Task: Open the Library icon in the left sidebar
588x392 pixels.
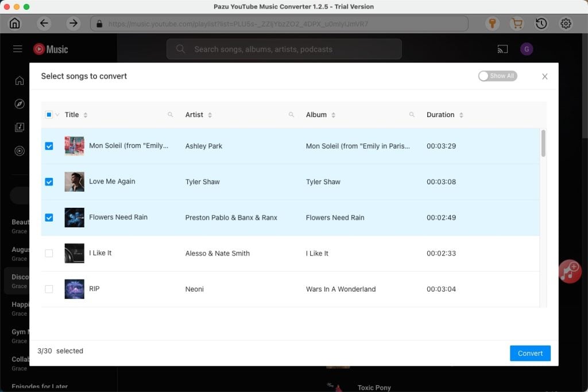Action: click(x=19, y=127)
